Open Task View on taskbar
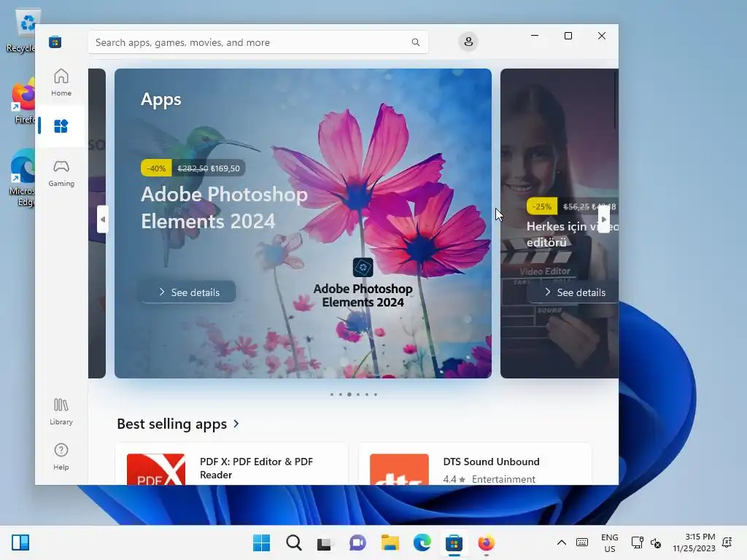Viewport: 747px width, 560px height. [x=326, y=542]
